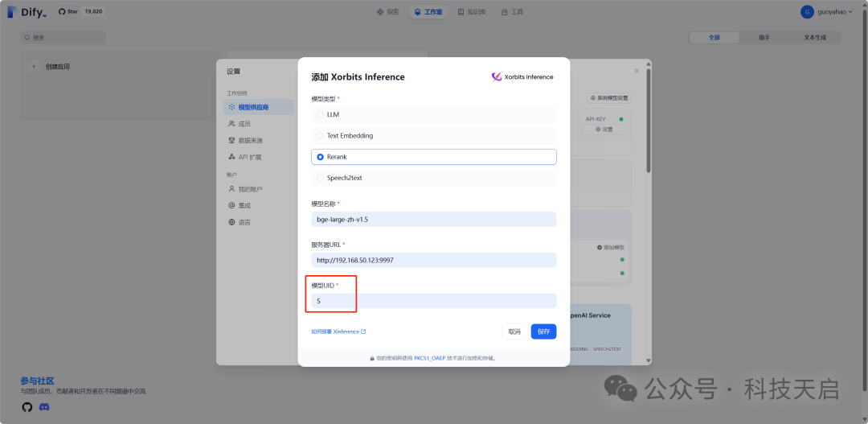
Task: Click the app search box
Action: click(x=63, y=38)
